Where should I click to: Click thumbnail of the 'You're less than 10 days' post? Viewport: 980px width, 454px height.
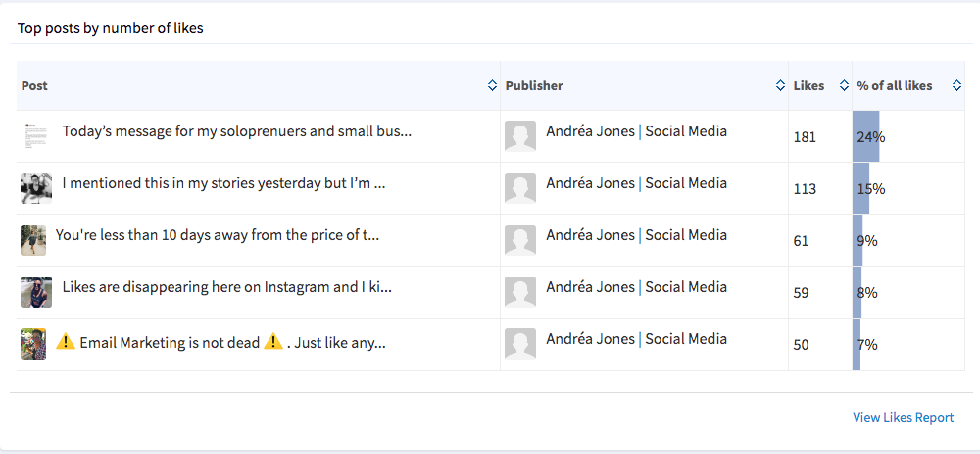click(32, 240)
